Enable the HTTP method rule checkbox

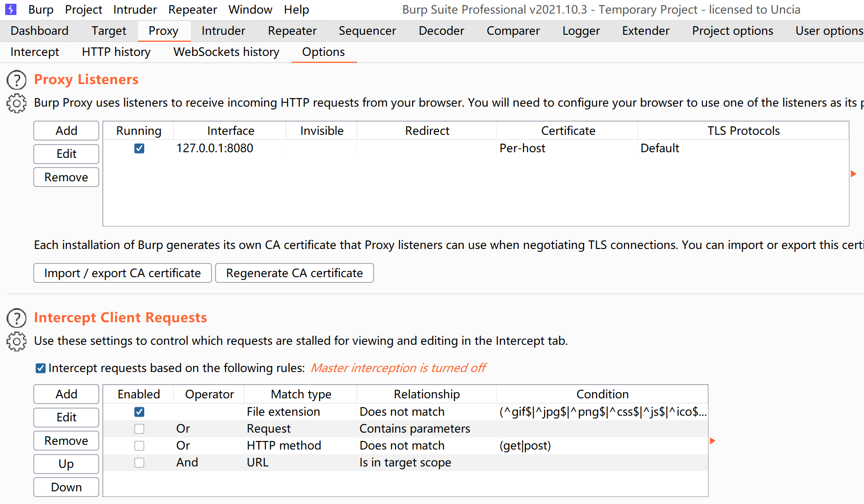click(139, 446)
